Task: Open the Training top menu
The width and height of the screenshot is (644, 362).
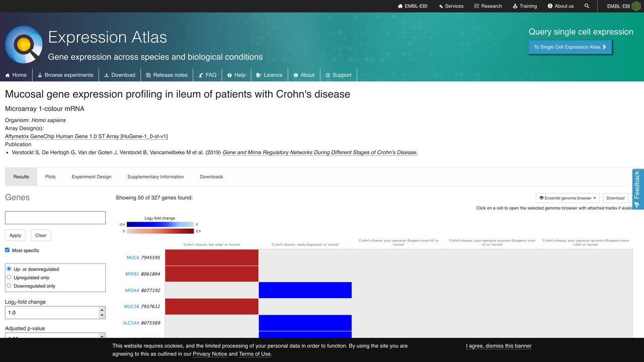Action: (x=525, y=6)
